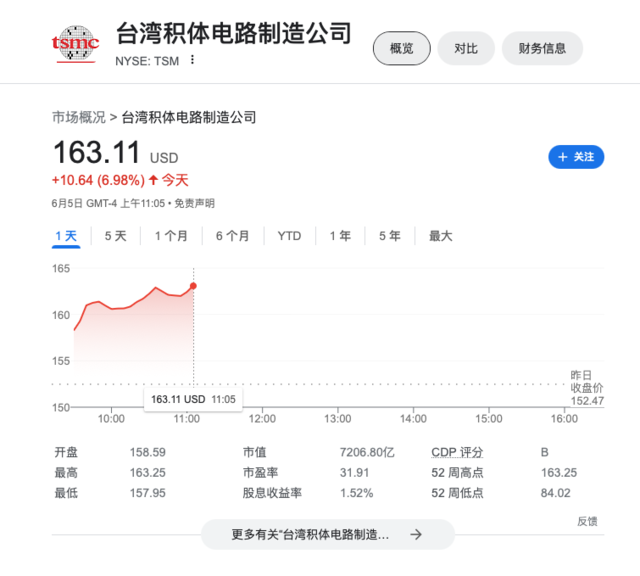Click the company title 台湾积体电路制造公司 heading

tap(234, 33)
